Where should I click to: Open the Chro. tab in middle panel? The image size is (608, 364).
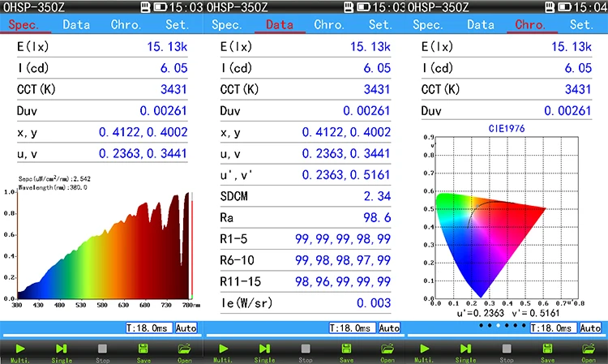329,24
